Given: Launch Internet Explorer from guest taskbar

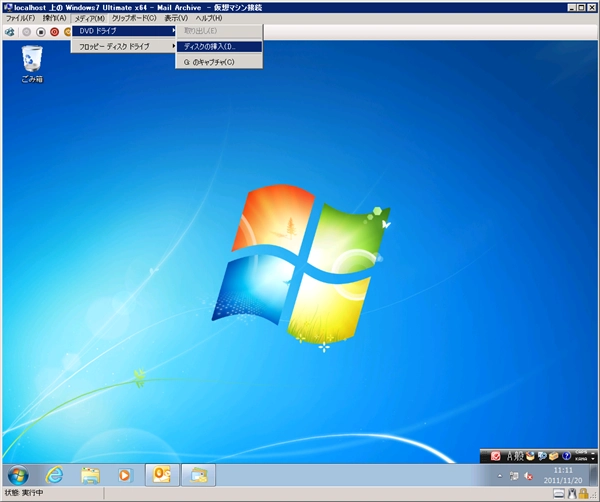Looking at the screenshot, I should (x=54, y=475).
